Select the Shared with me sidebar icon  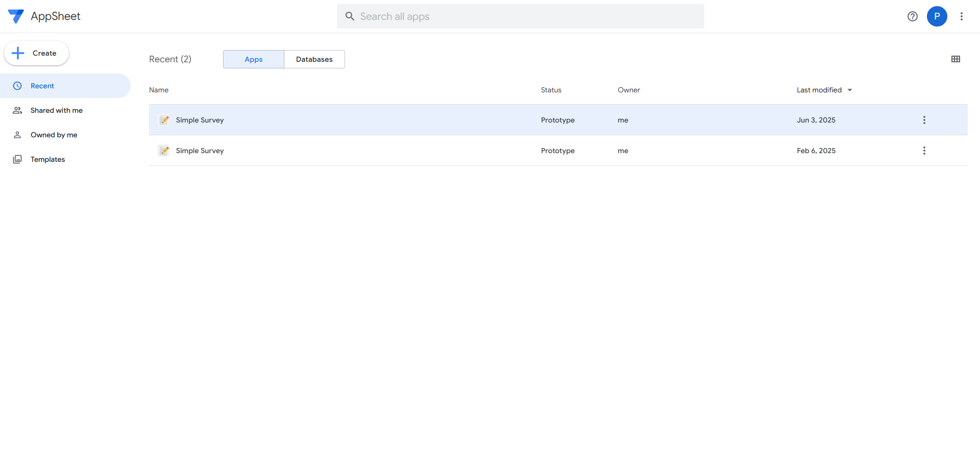(17, 110)
